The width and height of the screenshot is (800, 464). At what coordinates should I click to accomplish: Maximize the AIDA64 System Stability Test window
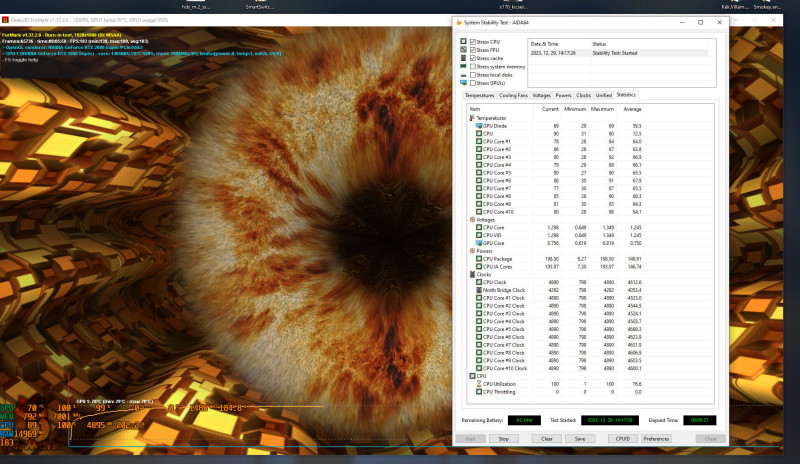click(x=701, y=22)
